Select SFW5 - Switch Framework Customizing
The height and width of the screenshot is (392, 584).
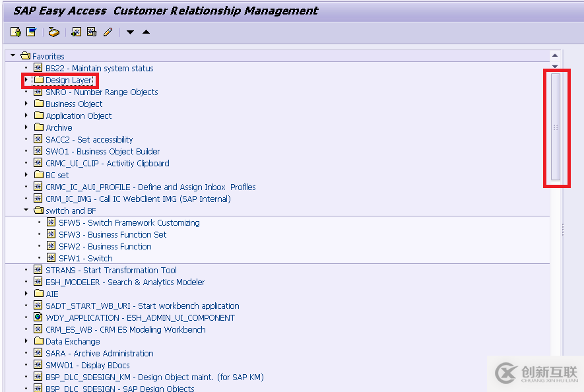pos(142,222)
